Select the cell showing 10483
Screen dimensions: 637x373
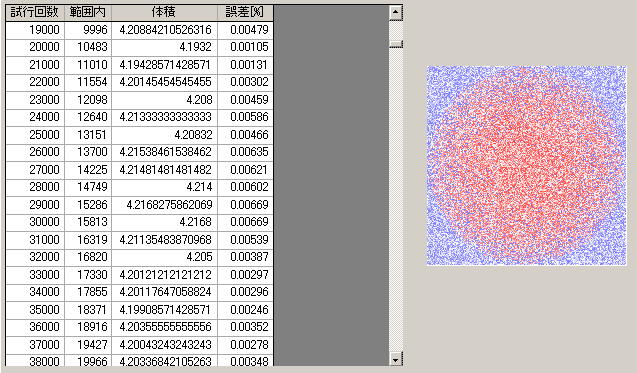point(88,48)
